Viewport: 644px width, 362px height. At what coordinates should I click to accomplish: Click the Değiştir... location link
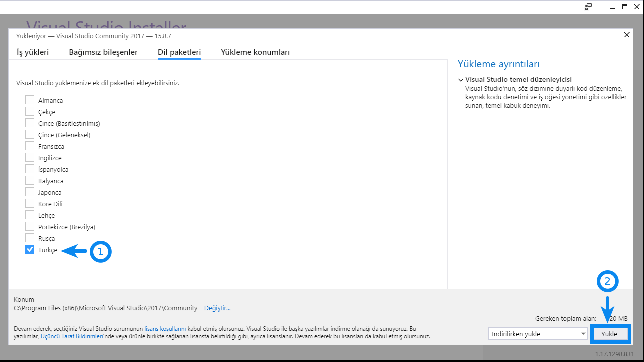(217, 308)
